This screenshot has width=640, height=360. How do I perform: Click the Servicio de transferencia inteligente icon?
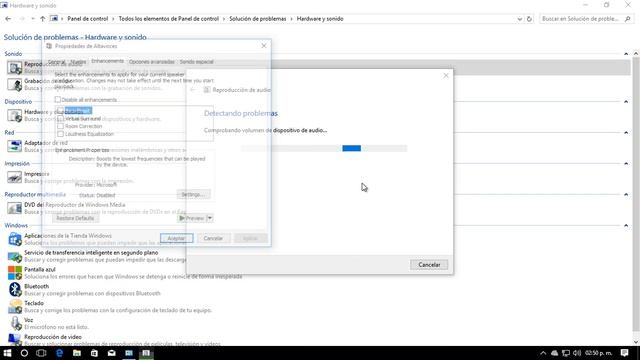pyautogui.click(x=15, y=256)
